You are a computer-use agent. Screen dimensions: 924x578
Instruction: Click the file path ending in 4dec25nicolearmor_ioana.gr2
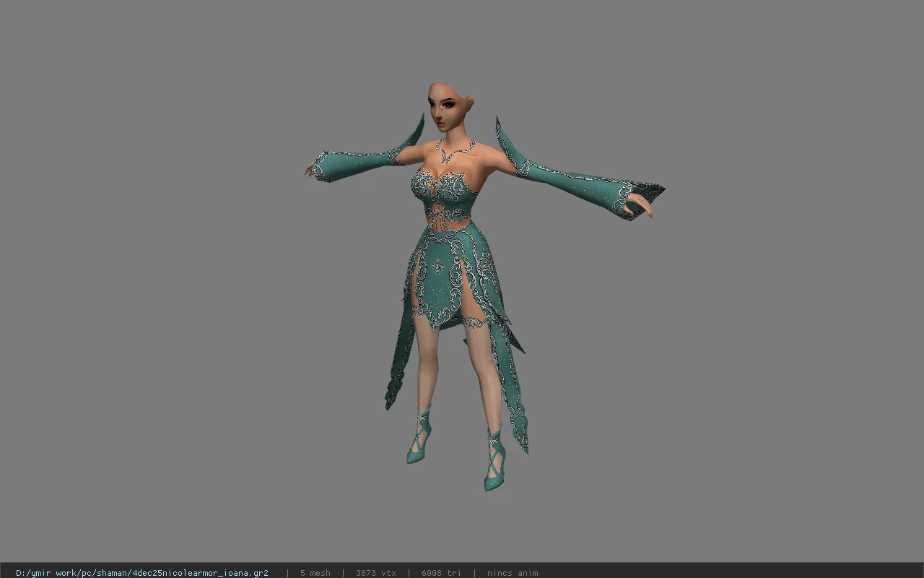coord(142,573)
